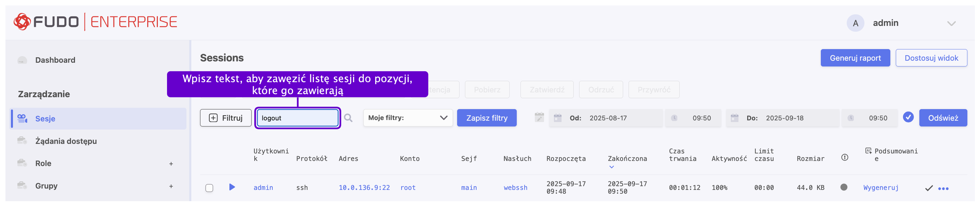
Task: Go to Żądania dostępu in sidebar
Action: (x=66, y=141)
